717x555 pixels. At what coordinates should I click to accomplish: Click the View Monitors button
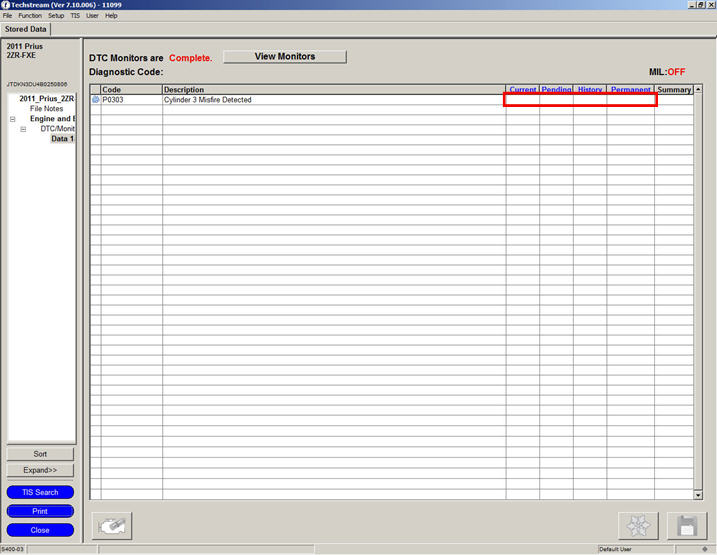[284, 57]
